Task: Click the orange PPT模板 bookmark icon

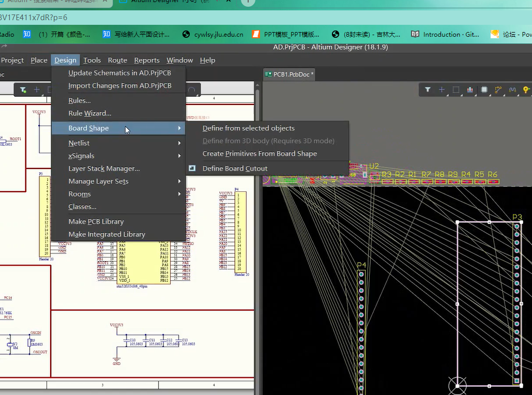Action: [x=257, y=35]
